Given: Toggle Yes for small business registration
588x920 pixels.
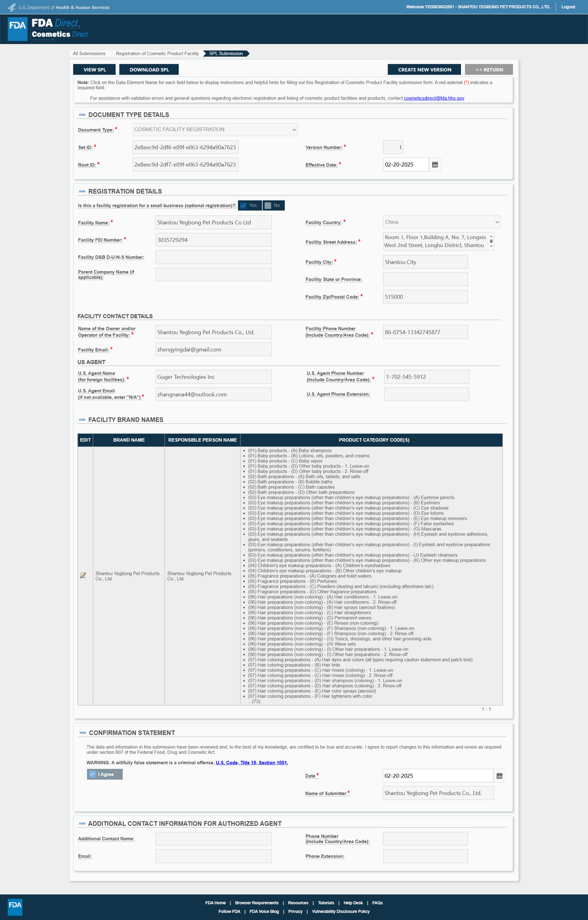Looking at the screenshot, I should (249, 205).
